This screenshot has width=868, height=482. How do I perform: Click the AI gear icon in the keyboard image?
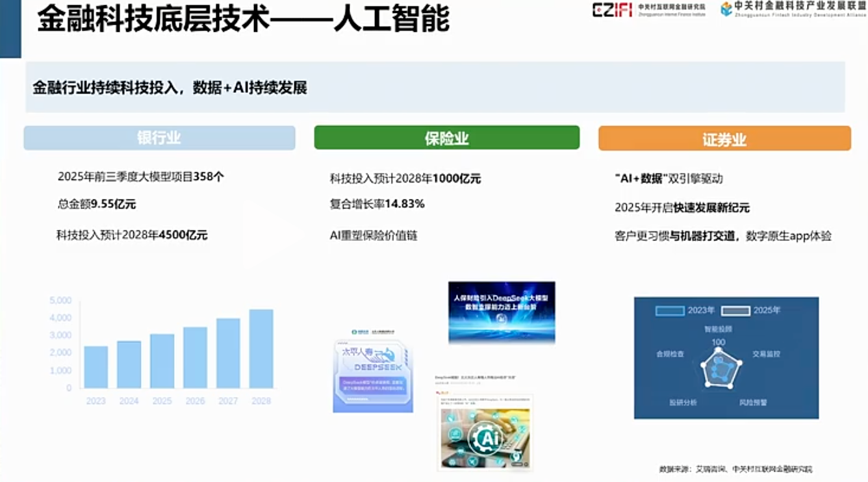click(x=486, y=438)
